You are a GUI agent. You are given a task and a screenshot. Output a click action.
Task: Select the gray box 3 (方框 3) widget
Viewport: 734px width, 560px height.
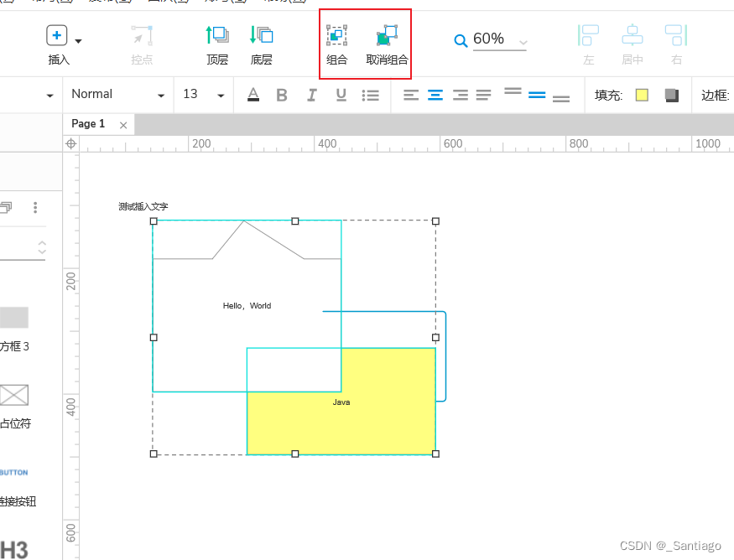point(14,318)
